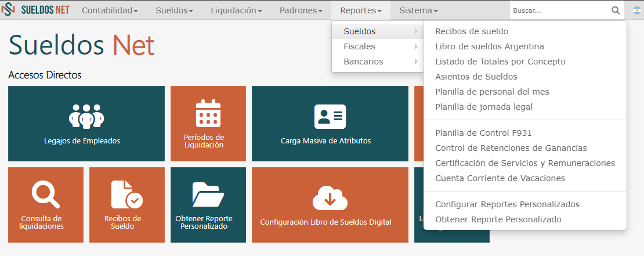Click the search magnifier icon
The width and height of the screenshot is (644, 256).
click(616, 10)
